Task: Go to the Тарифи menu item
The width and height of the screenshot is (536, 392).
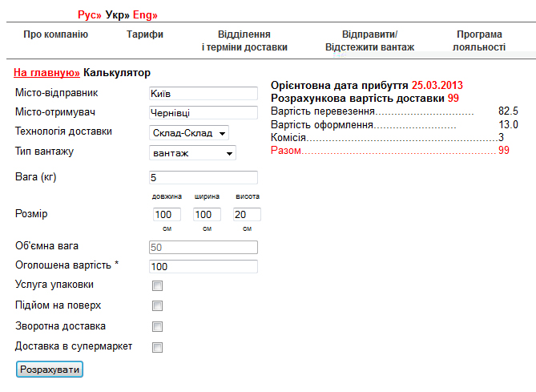Action: (x=145, y=34)
